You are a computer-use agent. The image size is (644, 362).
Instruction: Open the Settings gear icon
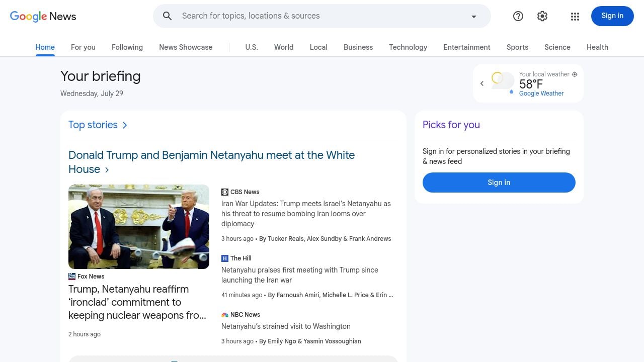(x=542, y=16)
